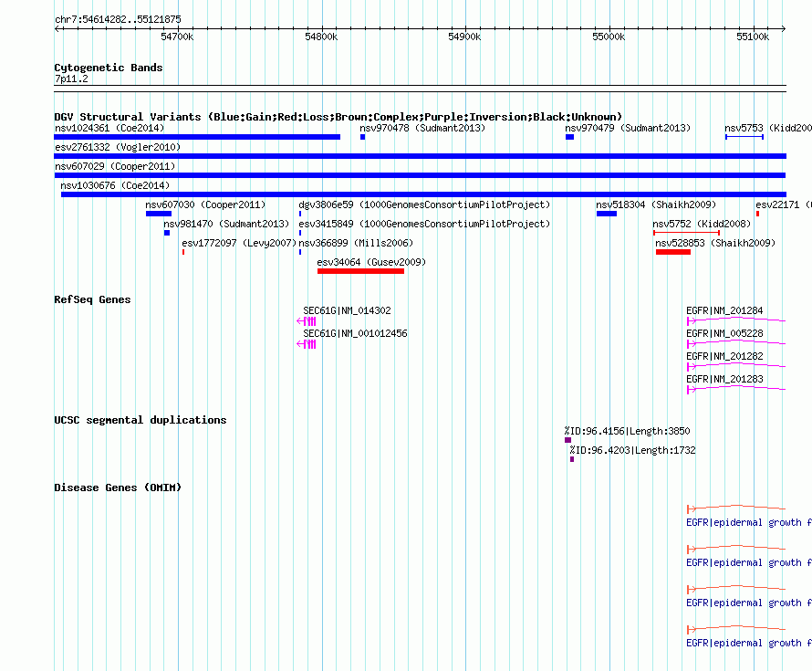Select the red loss bar under nsv528853
Screen dimensions: 812x671
(x=673, y=252)
